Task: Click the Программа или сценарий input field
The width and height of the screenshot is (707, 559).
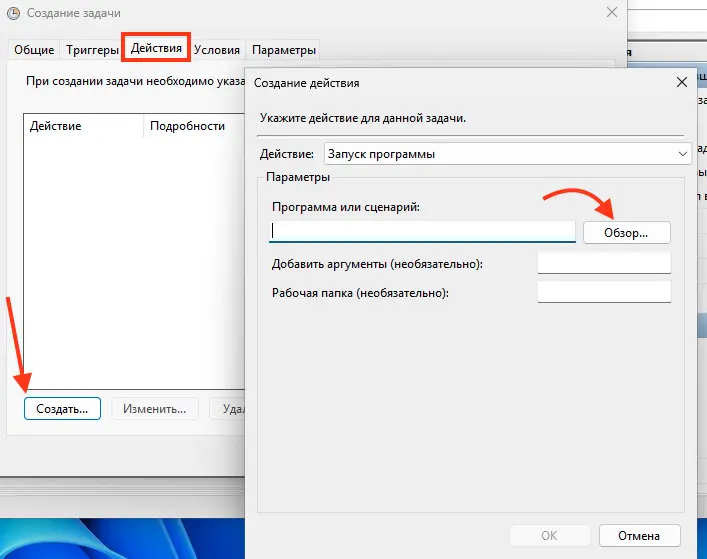Action: pos(422,232)
